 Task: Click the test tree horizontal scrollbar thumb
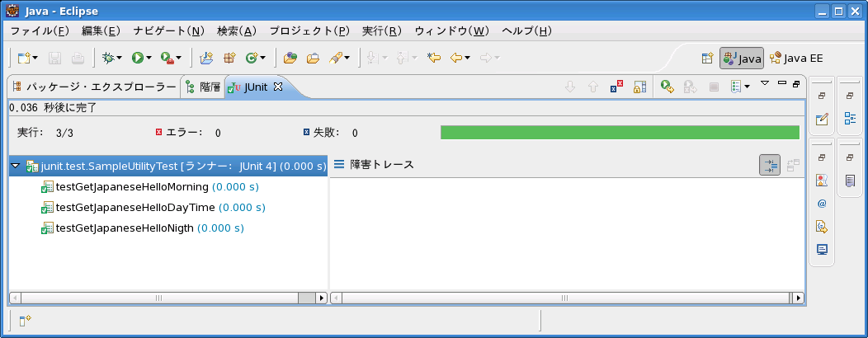point(159,298)
